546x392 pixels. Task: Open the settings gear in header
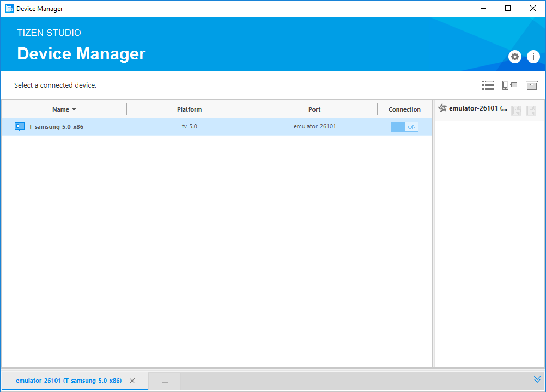click(515, 57)
